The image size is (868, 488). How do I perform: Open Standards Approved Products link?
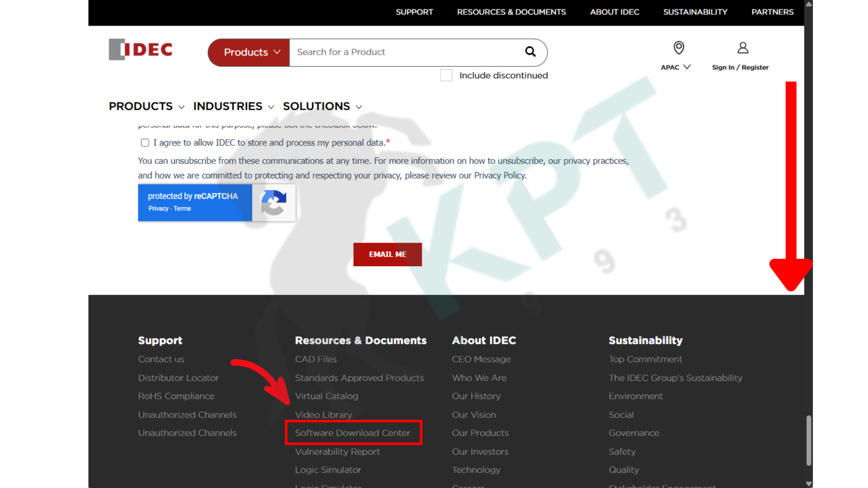click(x=359, y=378)
